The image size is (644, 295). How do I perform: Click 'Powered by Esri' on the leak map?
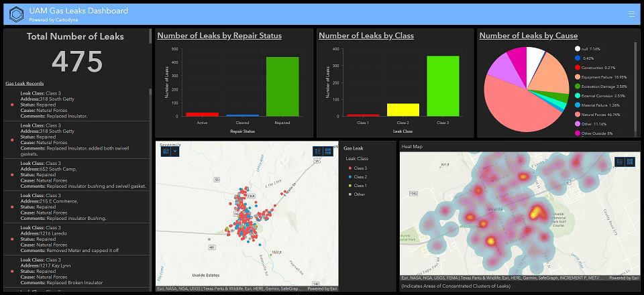(323, 289)
